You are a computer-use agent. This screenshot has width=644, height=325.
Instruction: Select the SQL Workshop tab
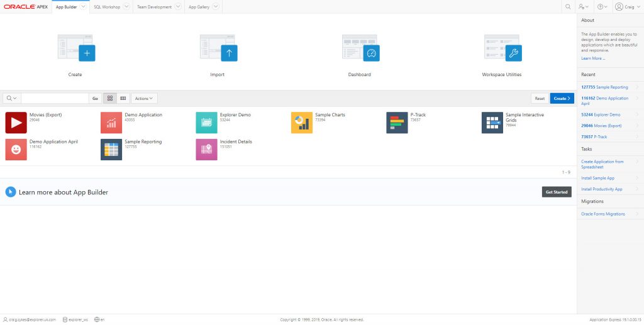click(106, 7)
